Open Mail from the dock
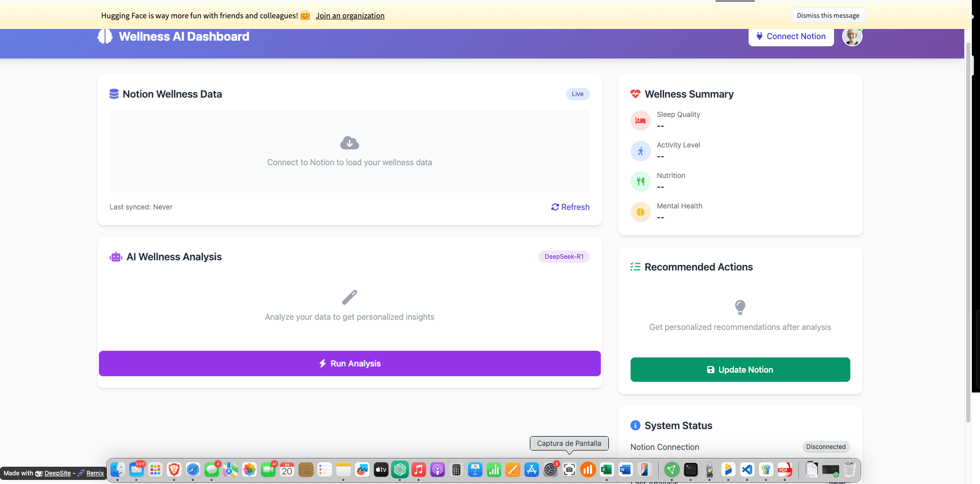 click(x=136, y=470)
